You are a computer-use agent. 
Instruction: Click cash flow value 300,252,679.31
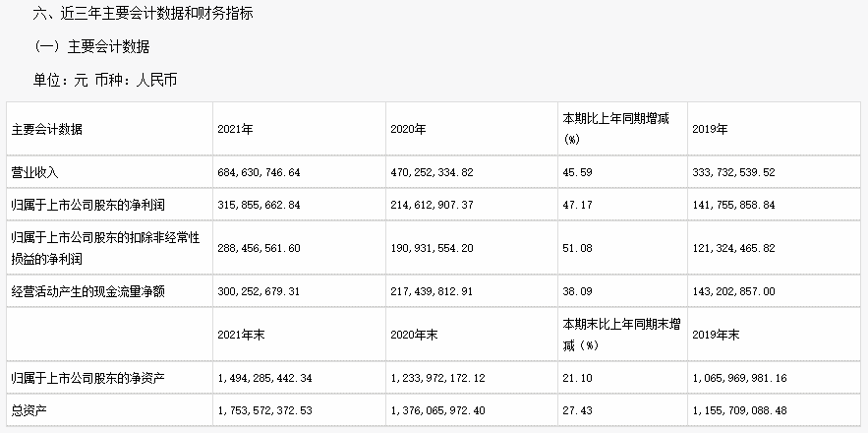(259, 291)
